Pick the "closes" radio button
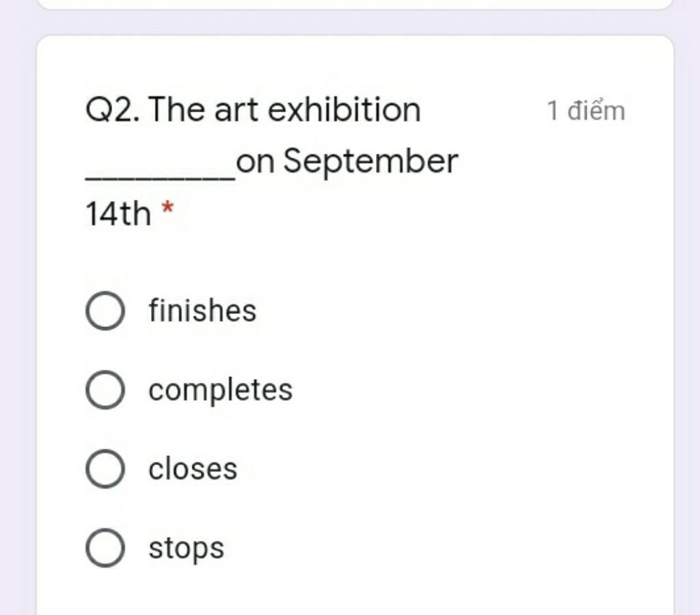Image resolution: width=700 pixels, height=615 pixels. [x=105, y=469]
